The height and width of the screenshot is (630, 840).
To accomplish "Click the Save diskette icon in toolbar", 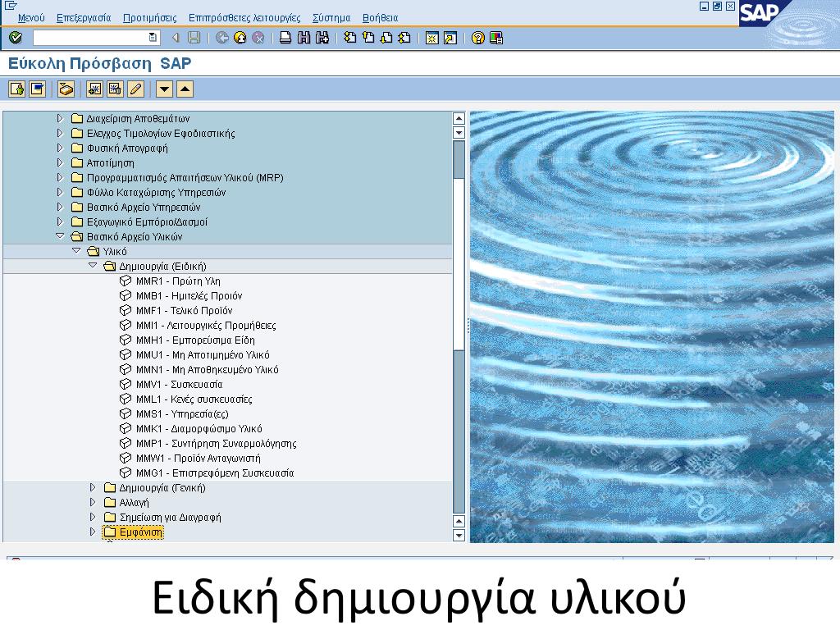I will tap(194, 38).
